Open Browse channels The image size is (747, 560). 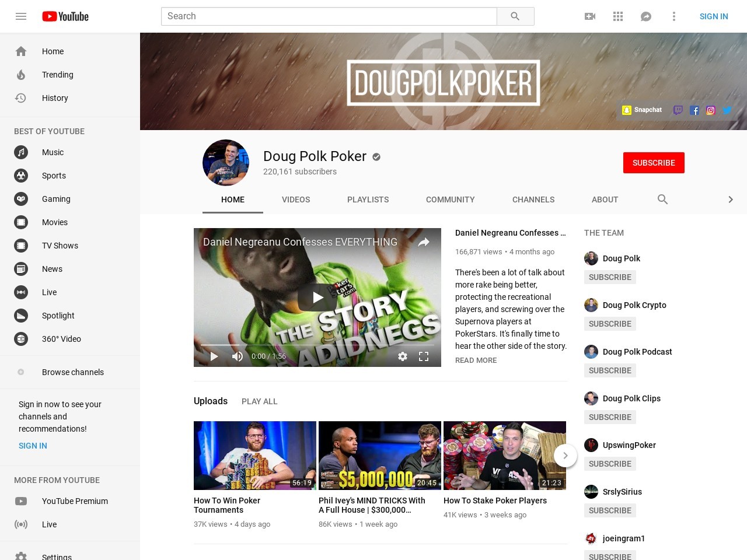70,372
